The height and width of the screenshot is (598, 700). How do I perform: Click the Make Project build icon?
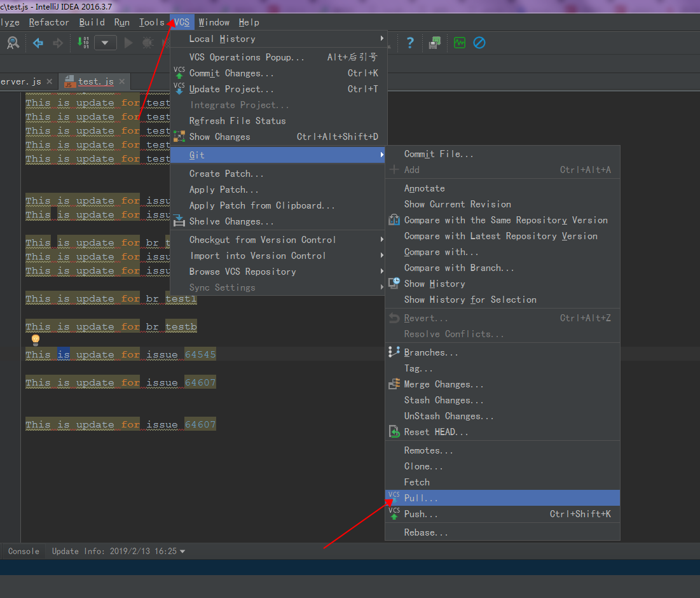83,43
